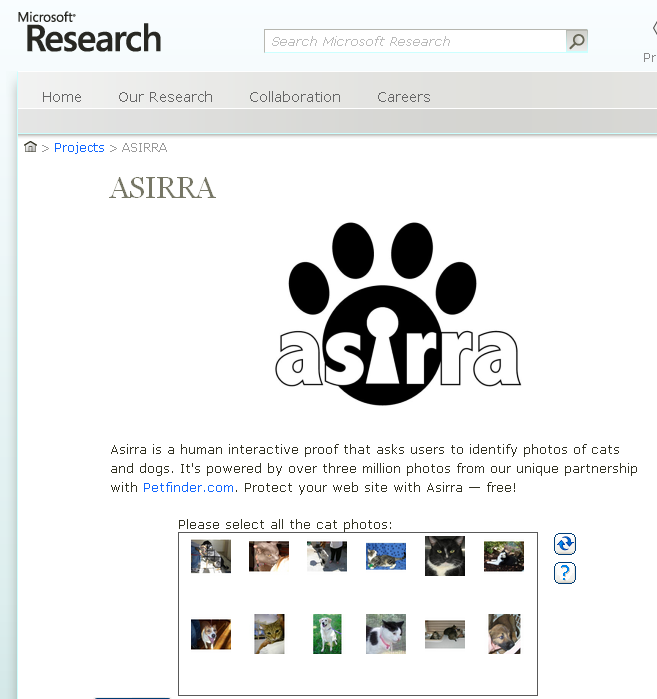Screen dimensions: 657x699
Task: Open the Collaboration menu item
Action: coord(295,97)
